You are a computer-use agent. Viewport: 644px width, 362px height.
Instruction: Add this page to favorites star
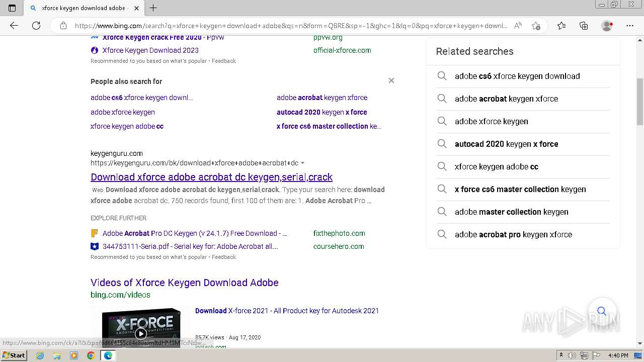536,26
